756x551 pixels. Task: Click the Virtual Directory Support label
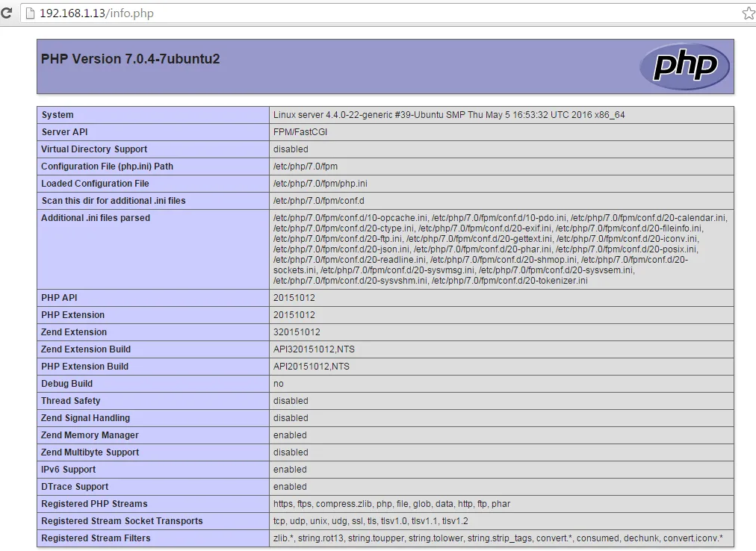pyautogui.click(x=94, y=149)
